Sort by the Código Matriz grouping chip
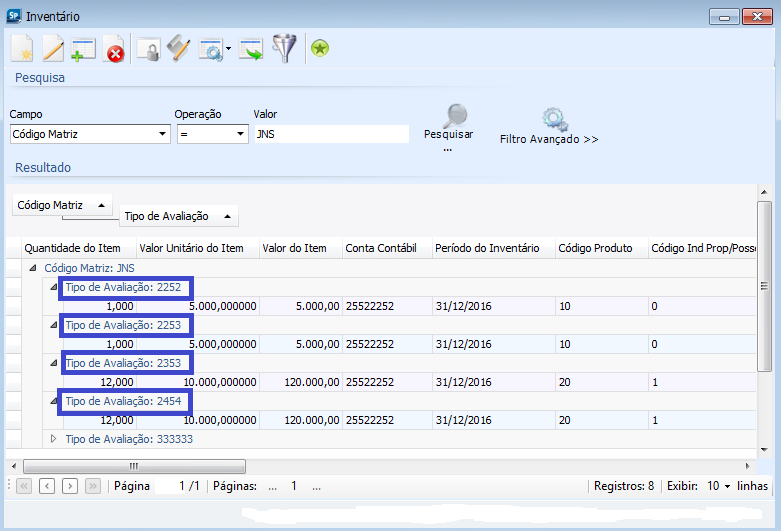Viewport: 781px width, 531px height. point(61,205)
